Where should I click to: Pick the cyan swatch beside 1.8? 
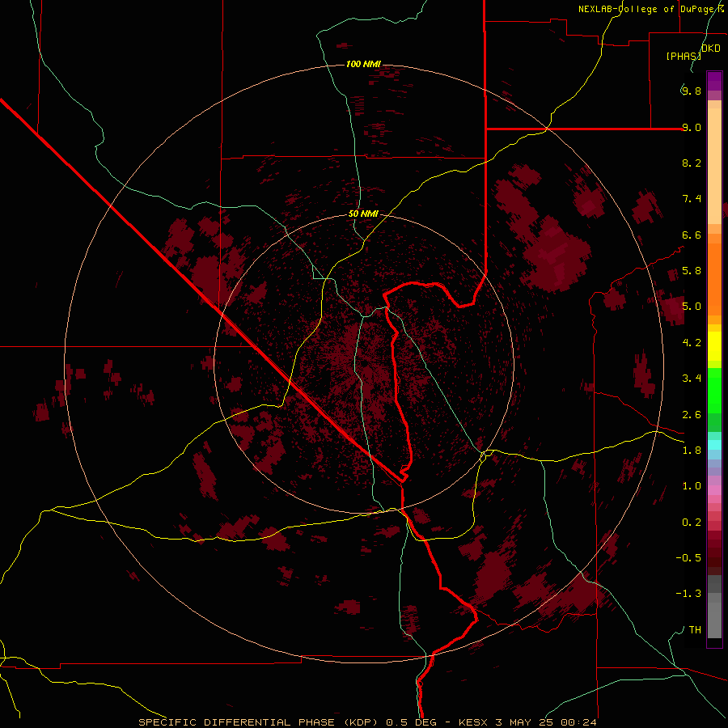714,445
